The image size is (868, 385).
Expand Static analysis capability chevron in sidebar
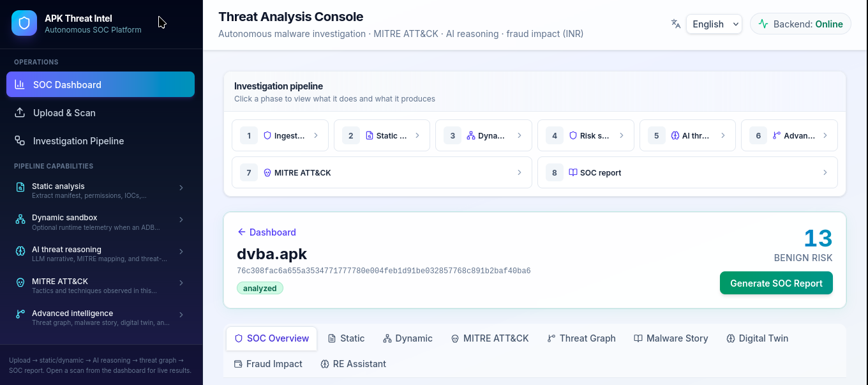[x=181, y=188]
